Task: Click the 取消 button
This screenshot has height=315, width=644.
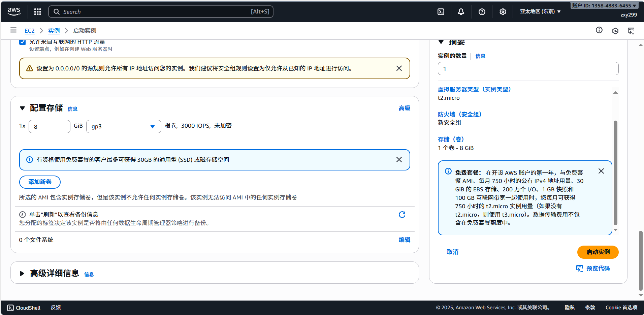Action: click(453, 252)
